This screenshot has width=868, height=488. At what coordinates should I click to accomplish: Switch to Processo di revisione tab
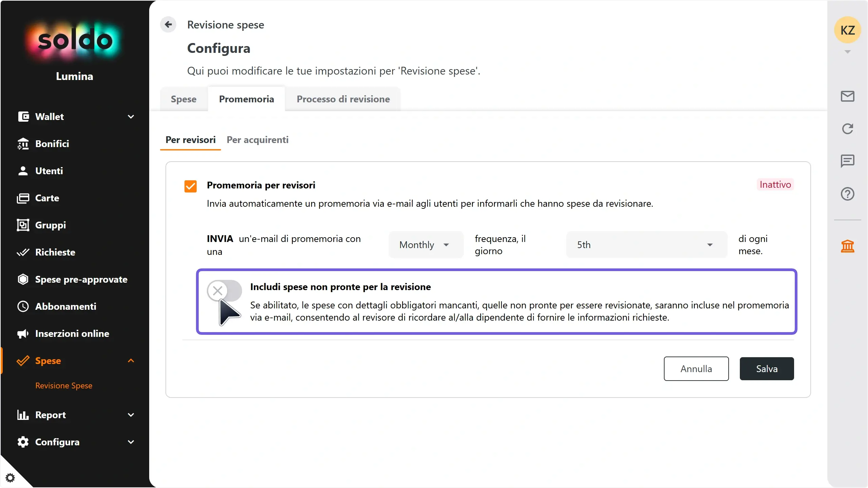pos(343,99)
